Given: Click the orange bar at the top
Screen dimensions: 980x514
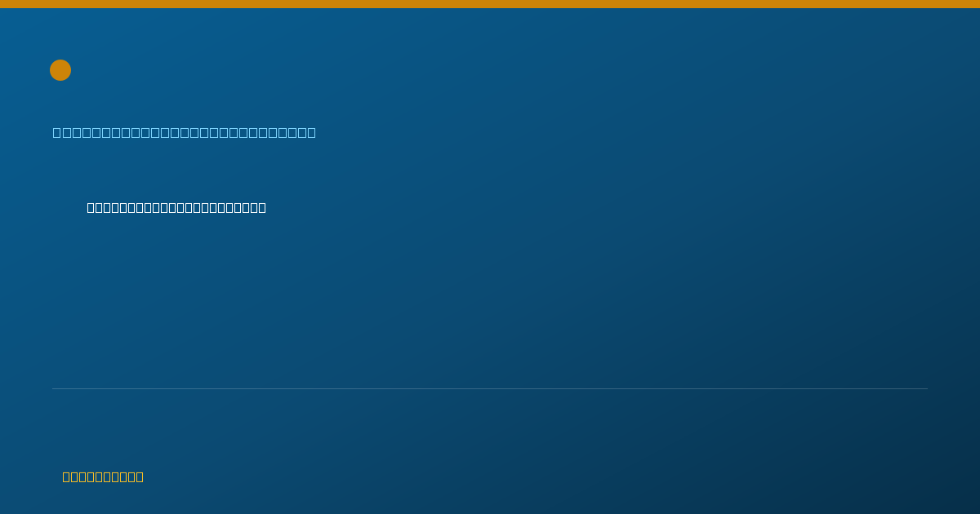Looking at the screenshot, I should coord(490,4).
